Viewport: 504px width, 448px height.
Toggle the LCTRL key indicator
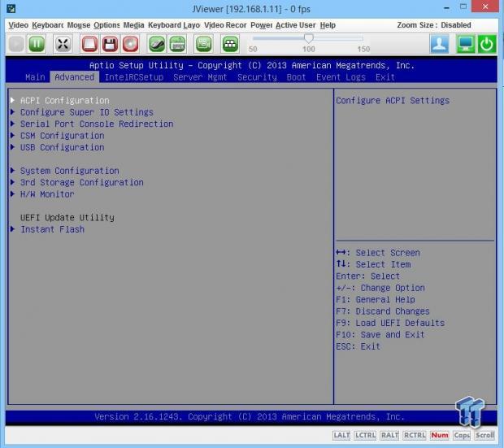tap(365, 435)
